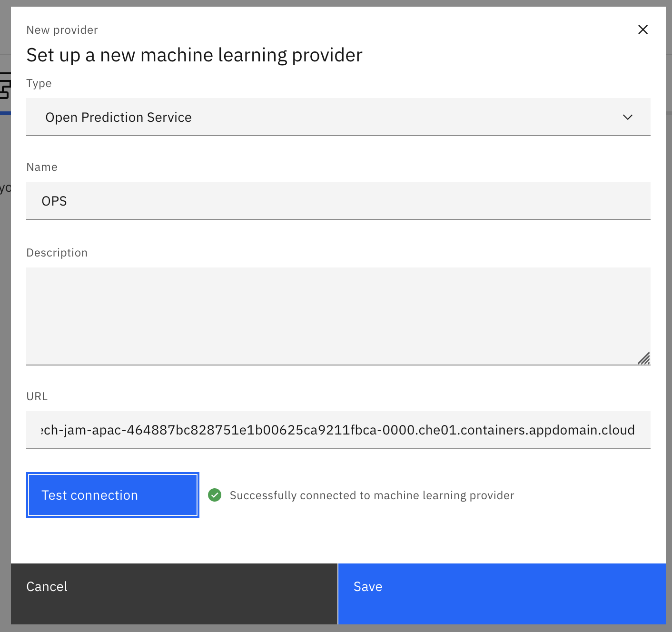Cancel the provider setup
The width and height of the screenshot is (672, 632).
(x=174, y=594)
